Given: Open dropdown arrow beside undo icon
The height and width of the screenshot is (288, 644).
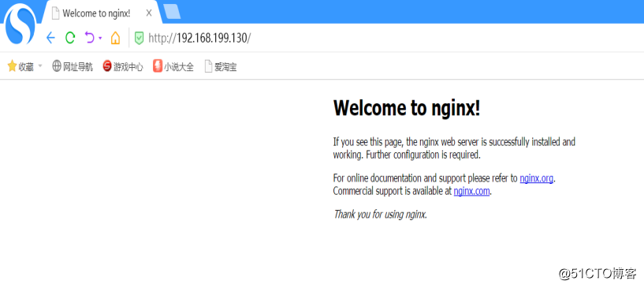Looking at the screenshot, I should tap(100, 38).
